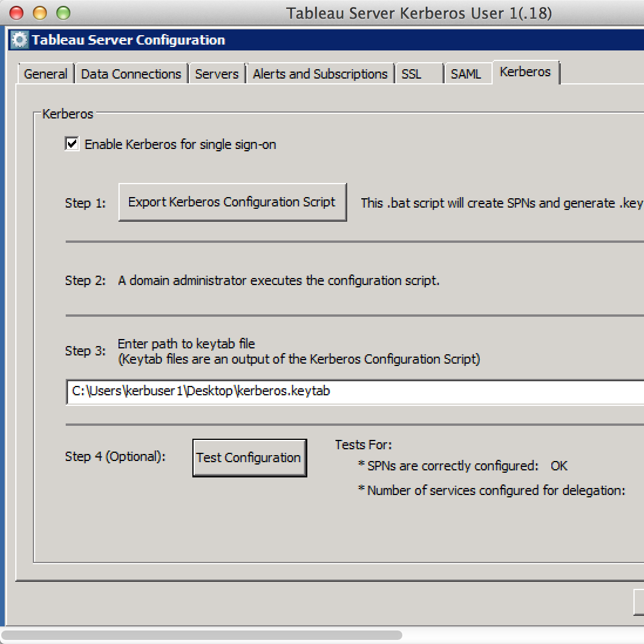This screenshot has height=644, width=644.
Task: Minimize window using the yellow button
Action: pyautogui.click(x=40, y=13)
